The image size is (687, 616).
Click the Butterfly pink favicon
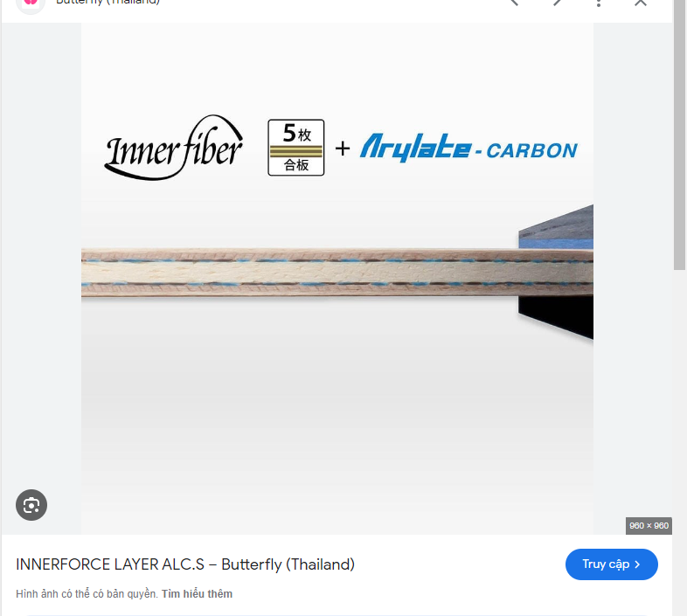31,3
